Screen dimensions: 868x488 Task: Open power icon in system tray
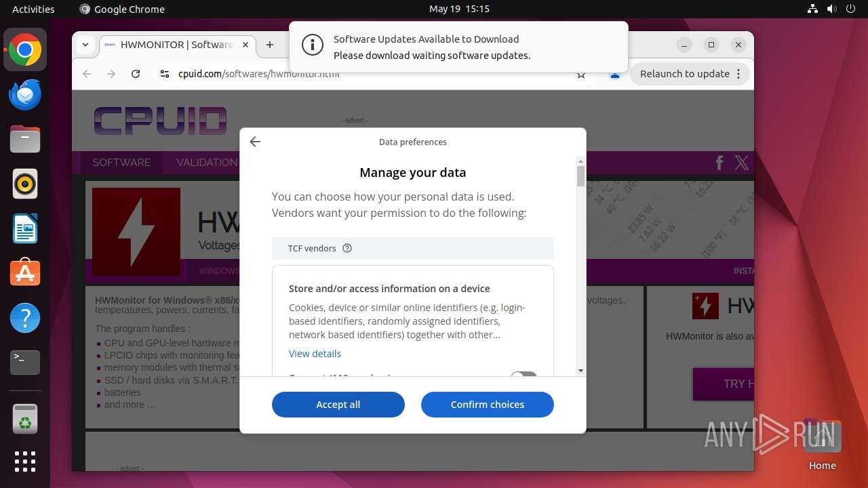(850, 9)
